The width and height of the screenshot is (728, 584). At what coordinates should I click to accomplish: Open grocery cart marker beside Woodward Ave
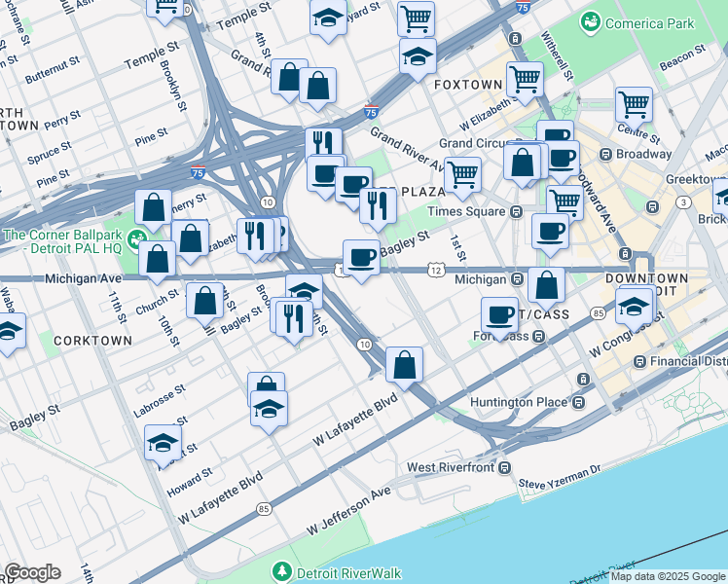(565, 202)
